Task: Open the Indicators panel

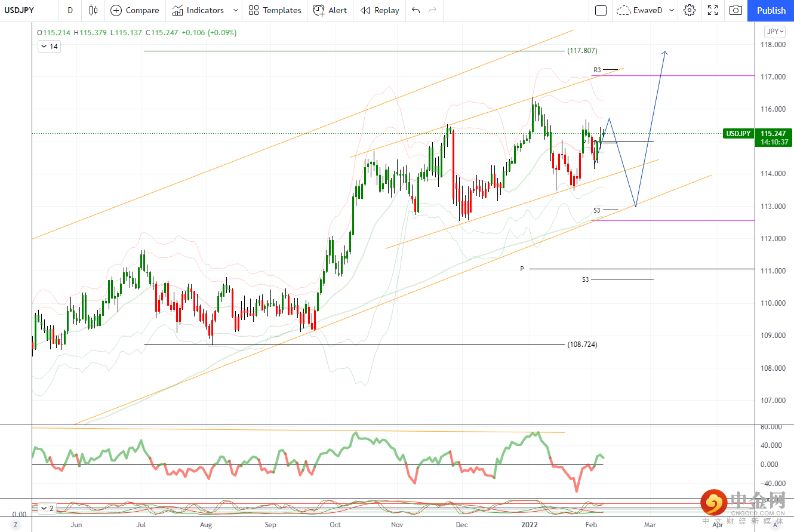Action: click(x=198, y=10)
